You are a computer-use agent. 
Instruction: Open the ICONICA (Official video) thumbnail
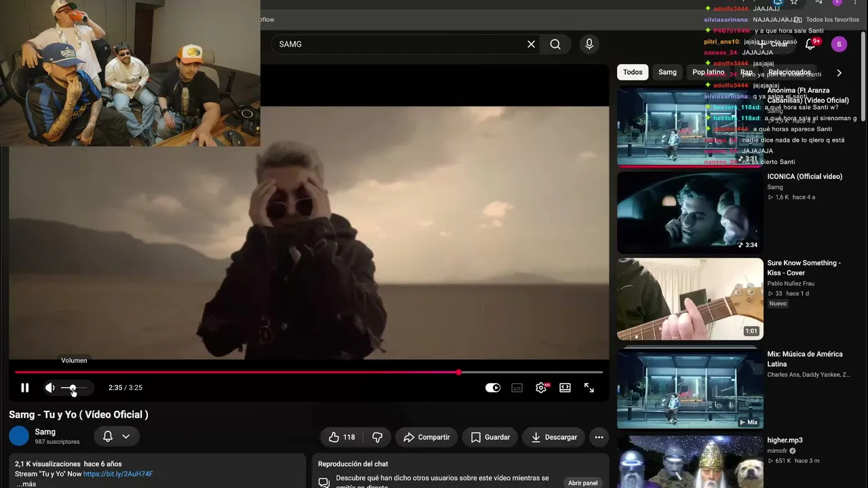(690, 212)
